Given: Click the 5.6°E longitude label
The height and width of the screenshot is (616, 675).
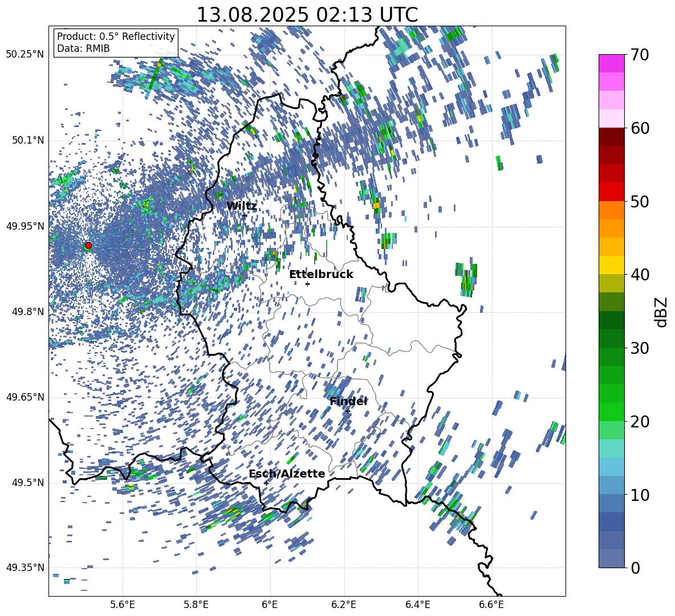Looking at the screenshot, I should pyautogui.click(x=122, y=605).
